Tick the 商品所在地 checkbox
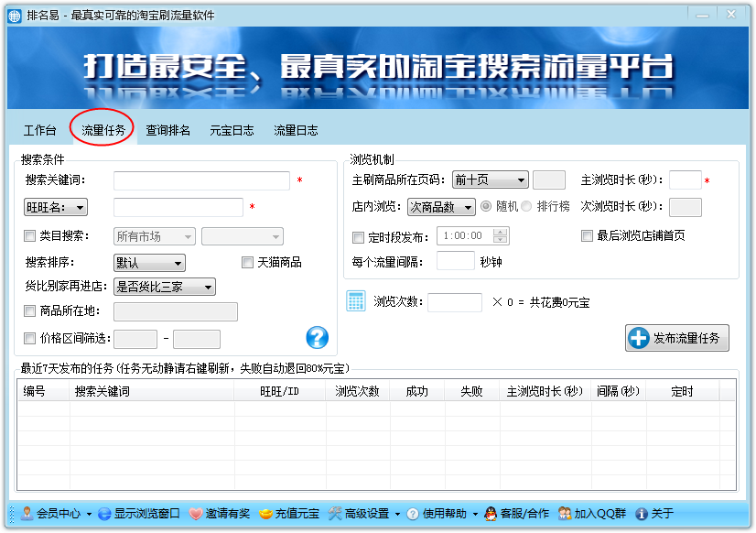 click(30, 311)
